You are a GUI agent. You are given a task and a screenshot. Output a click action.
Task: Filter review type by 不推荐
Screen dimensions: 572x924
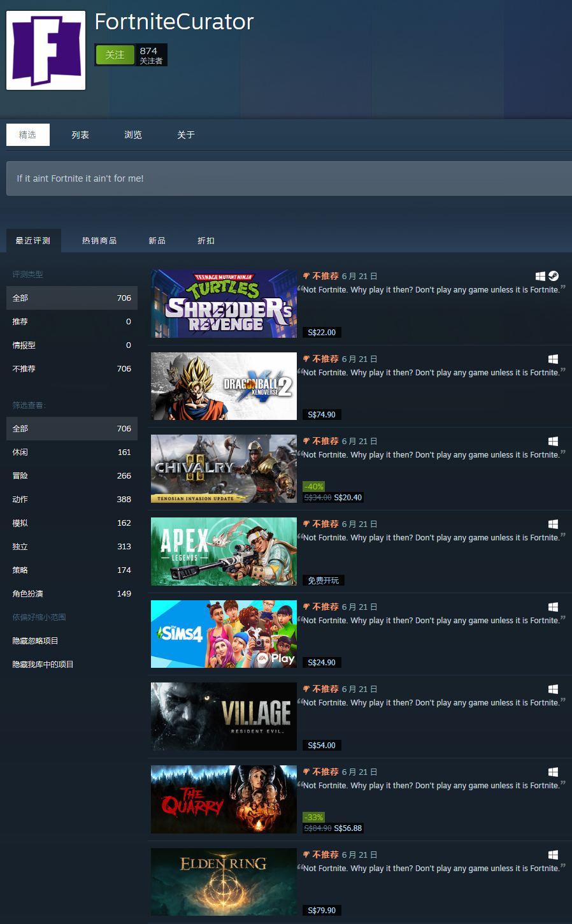(x=72, y=368)
